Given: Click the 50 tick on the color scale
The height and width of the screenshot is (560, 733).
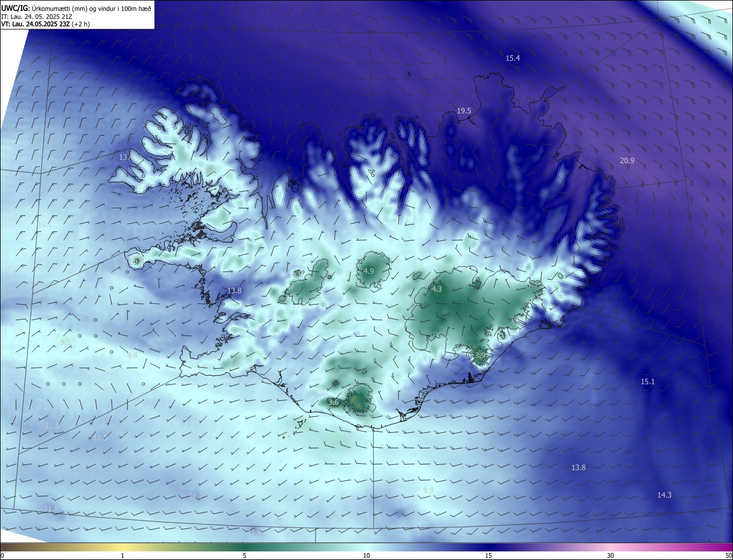Looking at the screenshot, I should point(728,555).
